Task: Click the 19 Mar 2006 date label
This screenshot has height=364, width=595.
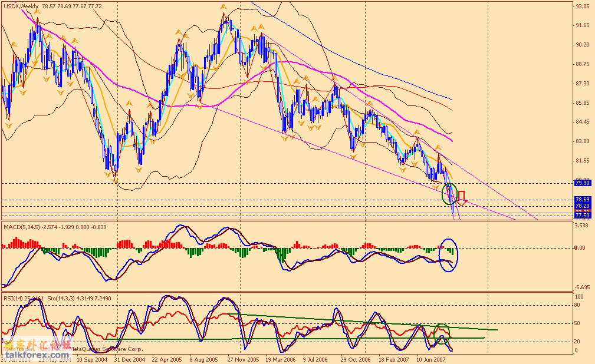Action: pos(281,359)
